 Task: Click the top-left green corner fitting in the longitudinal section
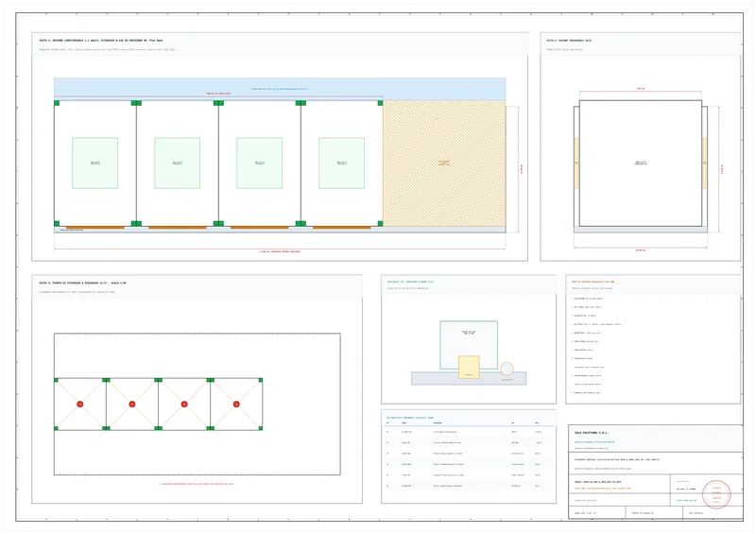(x=57, y=103)
